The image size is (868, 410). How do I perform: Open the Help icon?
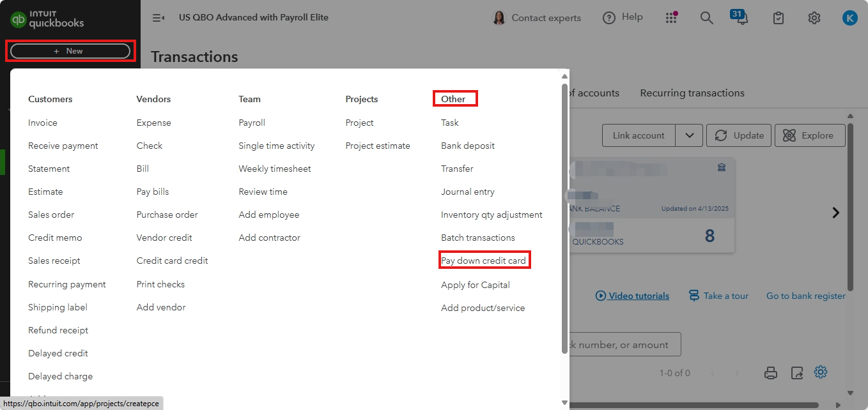click(x=609, y=18)
